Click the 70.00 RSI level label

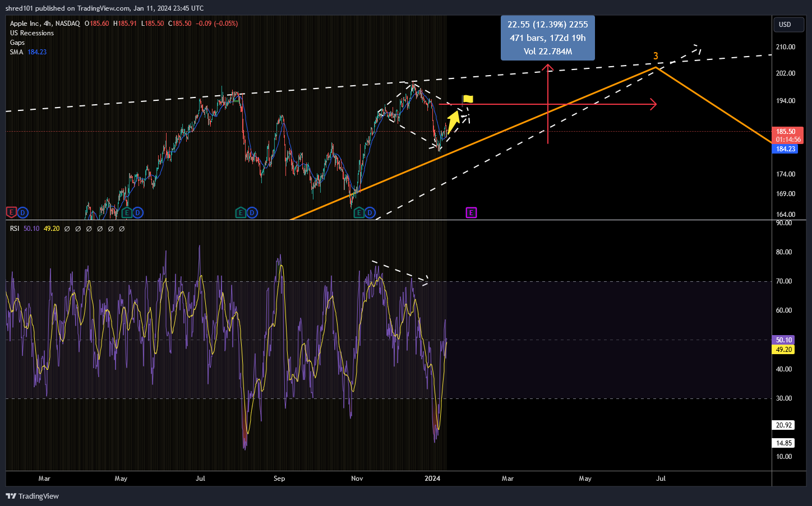[x=784, y=281]
